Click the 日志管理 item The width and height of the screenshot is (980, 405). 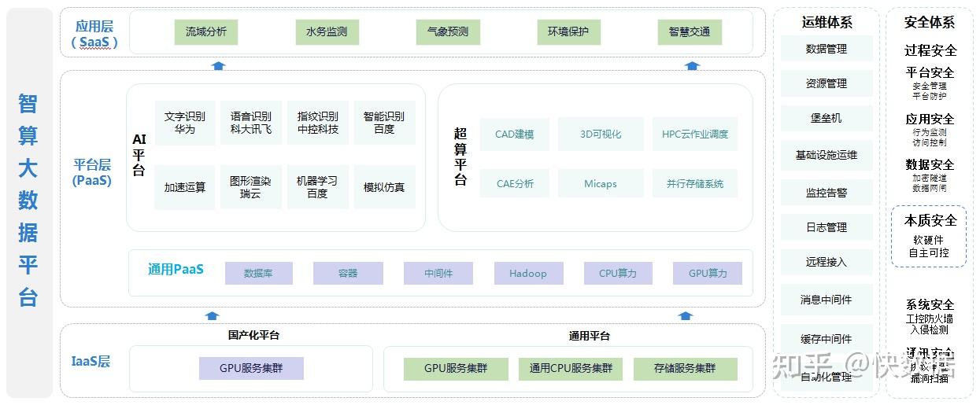click(x=827, y=227)
